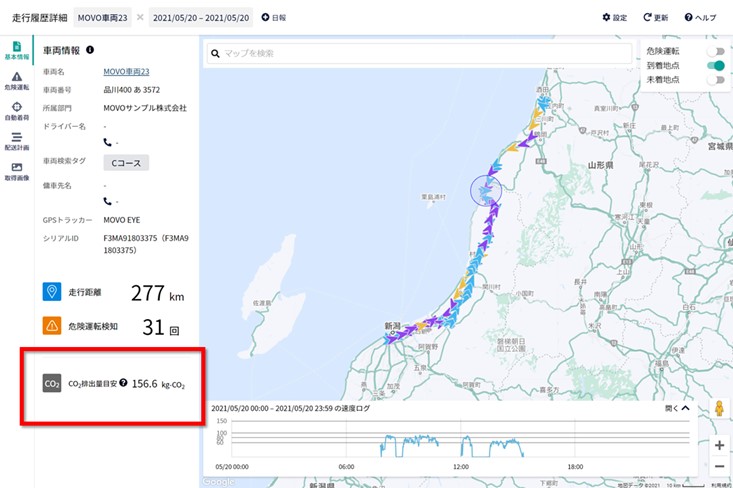This screenshot has width=733, height=488.
Task: Click the CO₂排出量目安 help icon
Action: 123,383
